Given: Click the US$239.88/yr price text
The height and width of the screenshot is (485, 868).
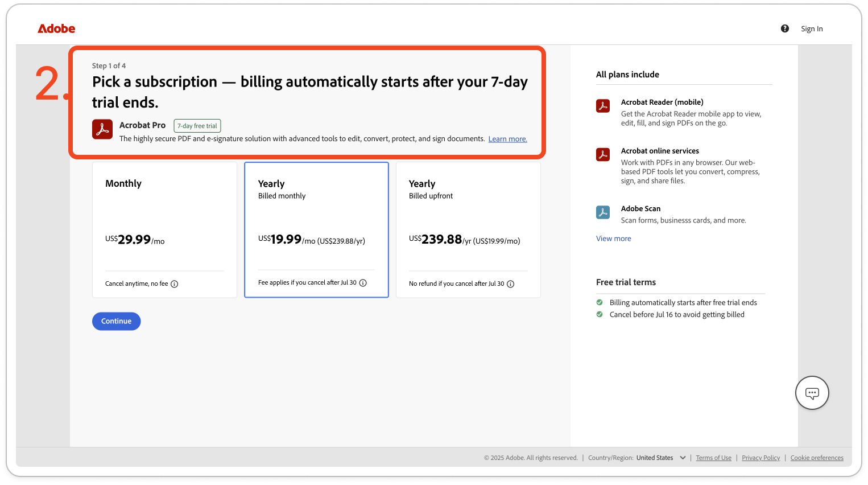Looking at the screenshot, I should coord(465,240).
